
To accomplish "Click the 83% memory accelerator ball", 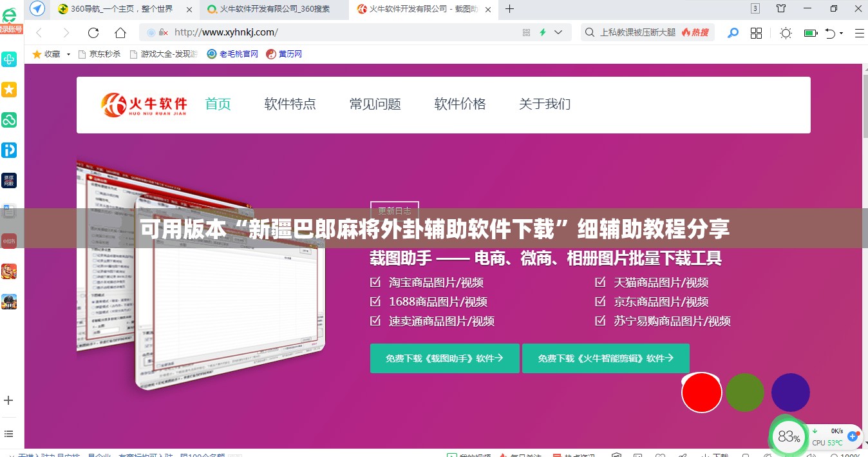I will [x=789, y=437].
